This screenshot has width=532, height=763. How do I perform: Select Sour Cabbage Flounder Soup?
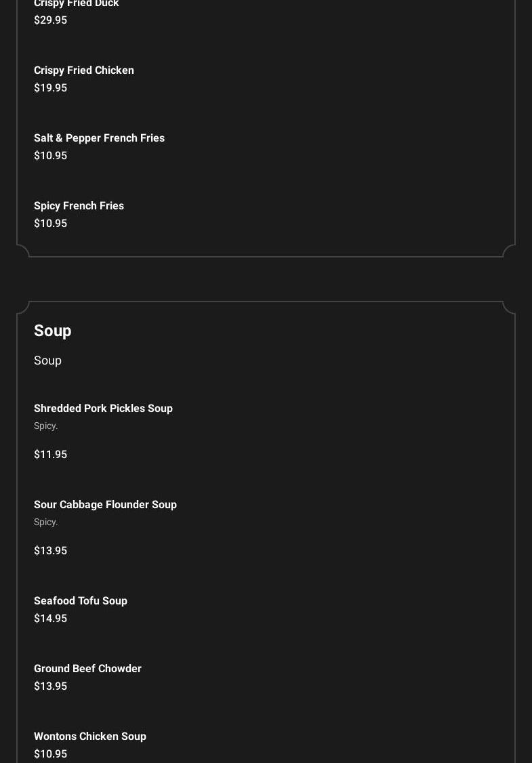coord(105,505)
